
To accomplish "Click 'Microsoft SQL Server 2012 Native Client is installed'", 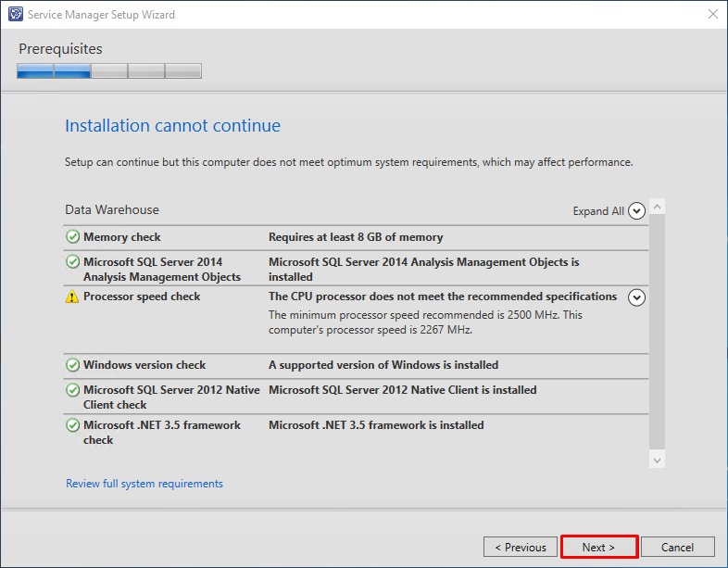I will tap(403, 390).
